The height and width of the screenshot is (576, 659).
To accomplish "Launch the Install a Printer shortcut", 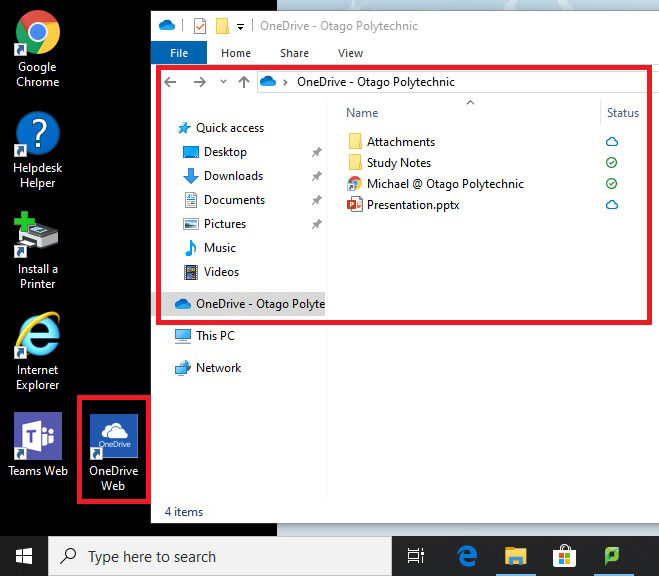I will pos(37,251).
